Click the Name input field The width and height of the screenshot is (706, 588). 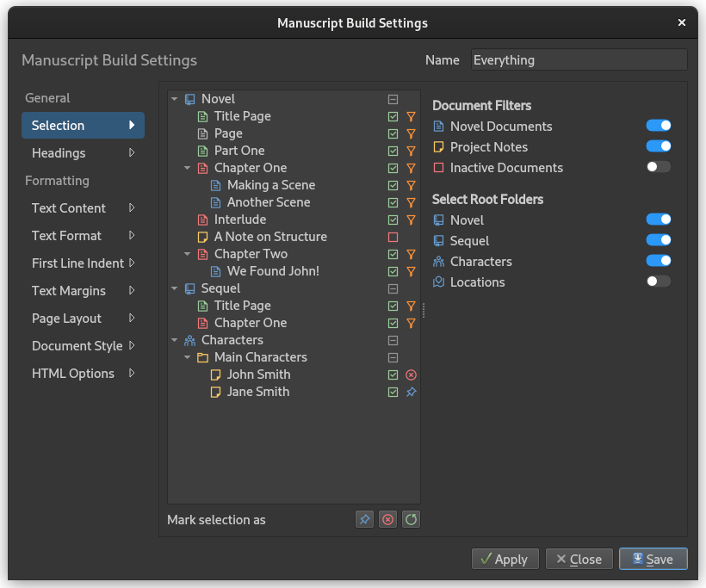coord(579,60)
